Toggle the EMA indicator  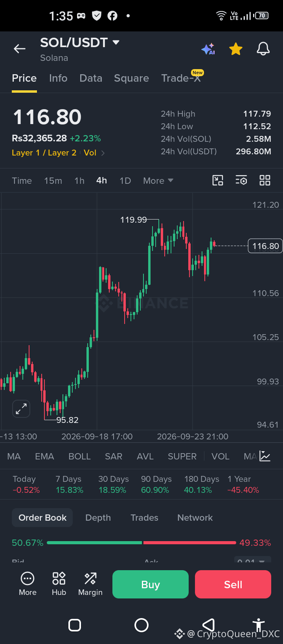pos(44,456)
